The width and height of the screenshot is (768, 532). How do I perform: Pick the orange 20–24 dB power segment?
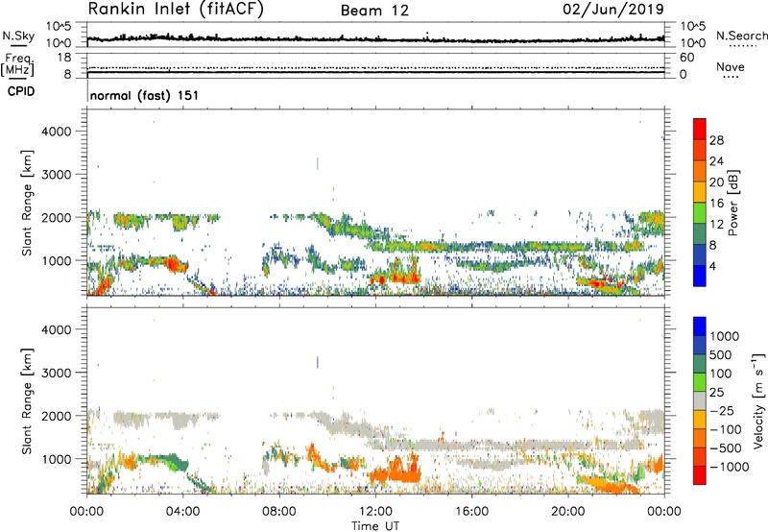700,172
